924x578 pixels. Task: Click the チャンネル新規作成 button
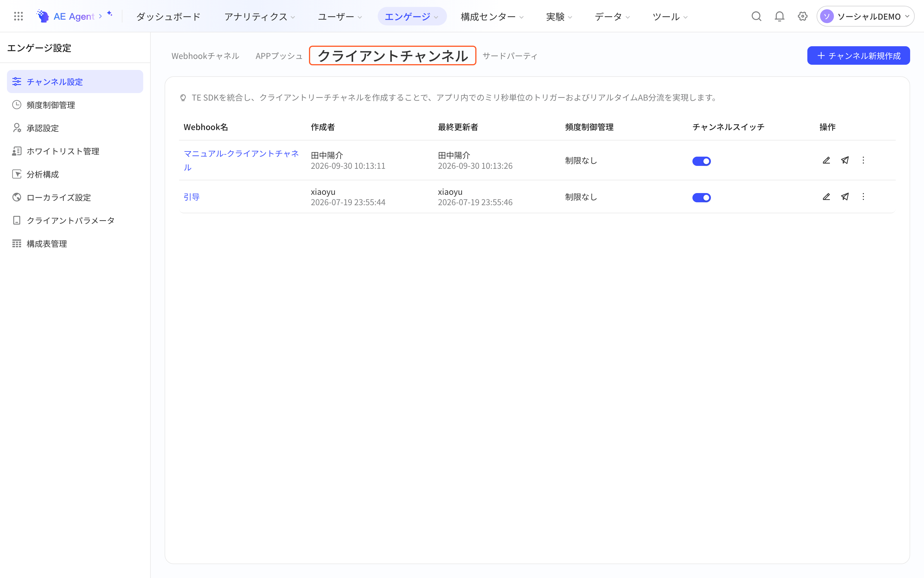(858, 55)
